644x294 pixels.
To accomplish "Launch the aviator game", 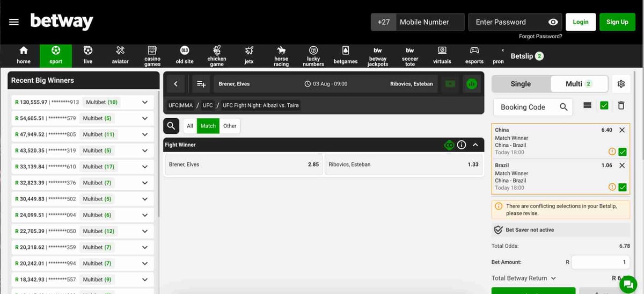I will point(120,55).
